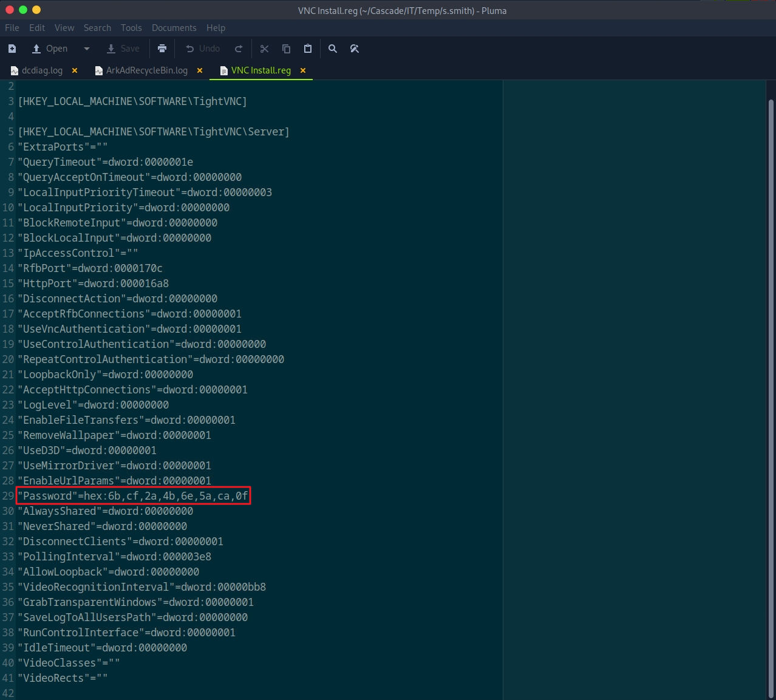The image size is (776, 700).
Task: Click the "VideoRecognitionInterval" line
Action: coord(141,587)
